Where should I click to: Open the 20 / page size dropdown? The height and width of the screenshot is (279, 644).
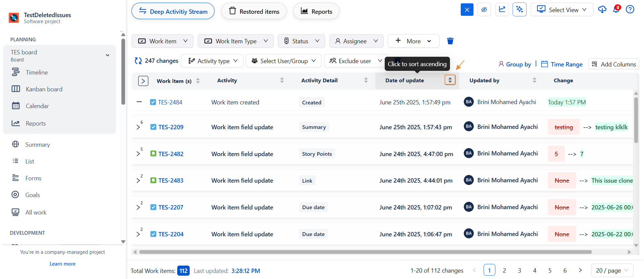pyautogui.click(x=612, y=270)
